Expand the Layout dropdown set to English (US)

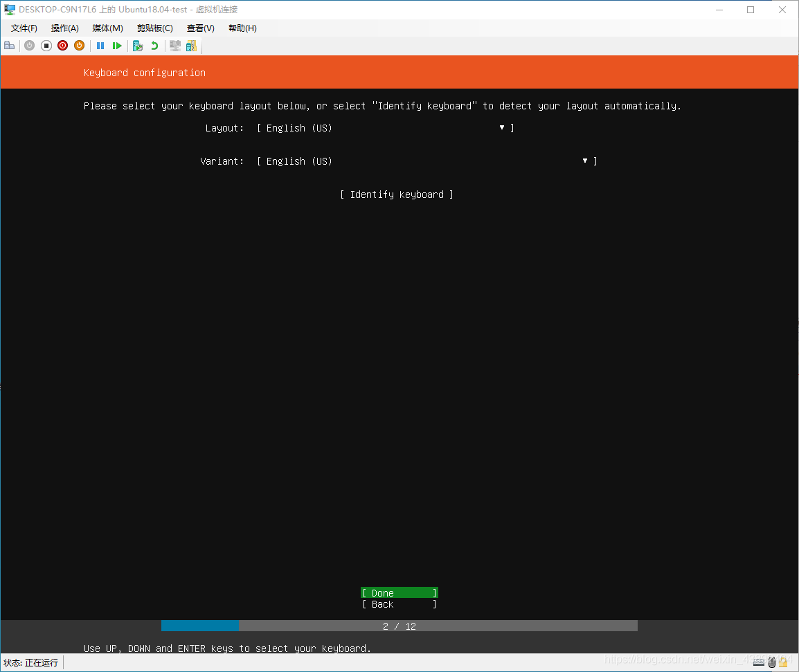pos(386,128)
